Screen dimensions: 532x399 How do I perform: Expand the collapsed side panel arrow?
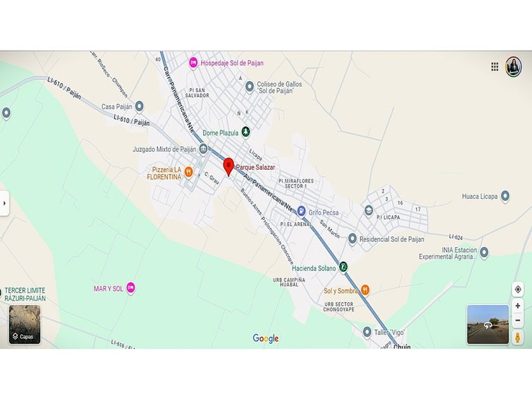tap(4, 203)
